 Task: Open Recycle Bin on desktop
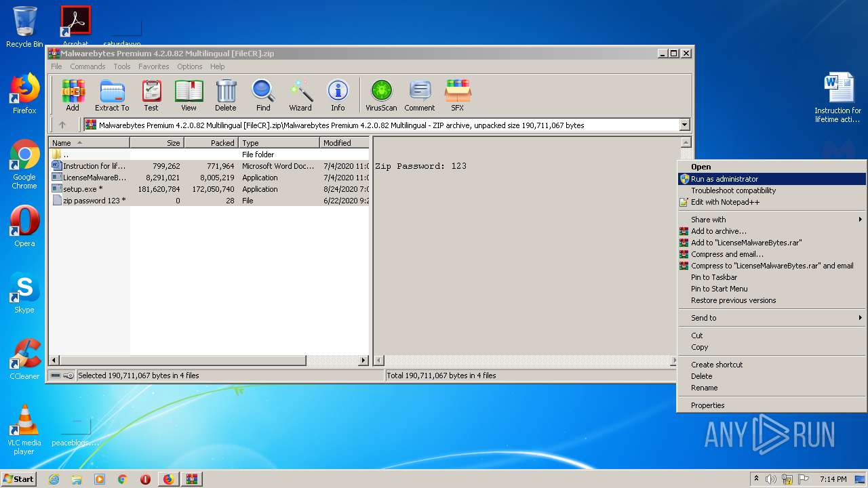[24, 27]
